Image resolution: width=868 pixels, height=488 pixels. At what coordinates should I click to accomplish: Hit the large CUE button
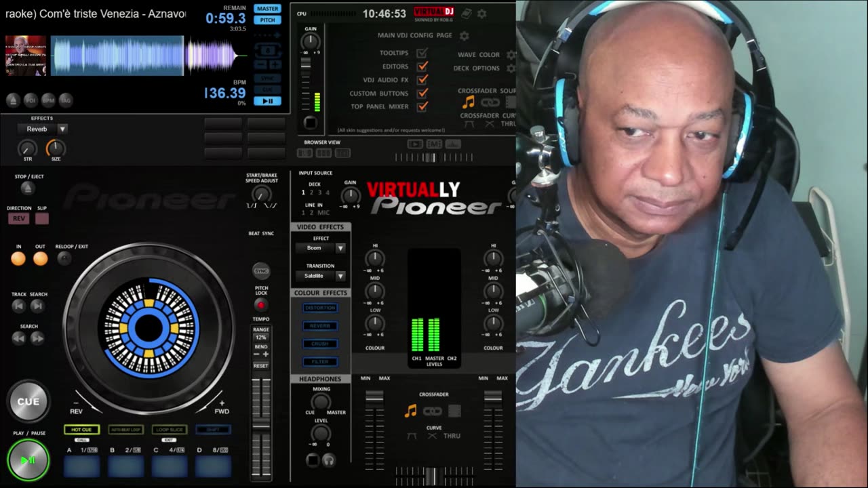tap(28, 402)
